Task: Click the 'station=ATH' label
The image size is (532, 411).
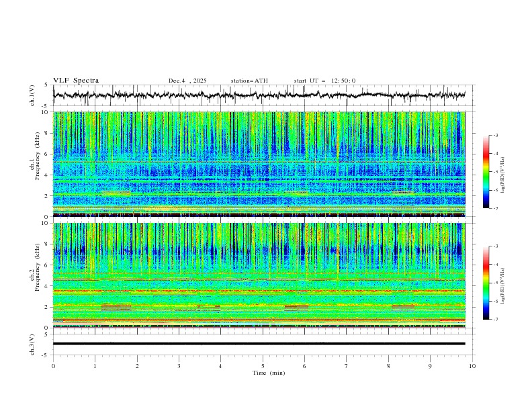Action: (249, 81)
